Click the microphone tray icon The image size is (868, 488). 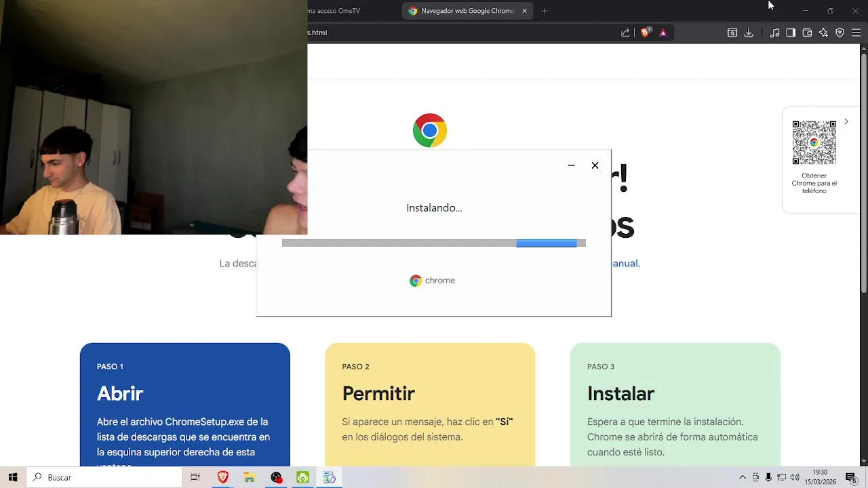pyautogui.click(x=768, y=477)
